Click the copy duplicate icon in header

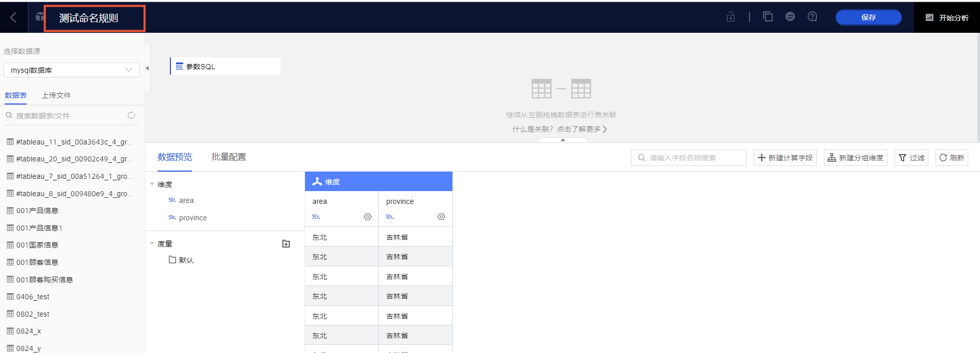(x=768, y=17)
